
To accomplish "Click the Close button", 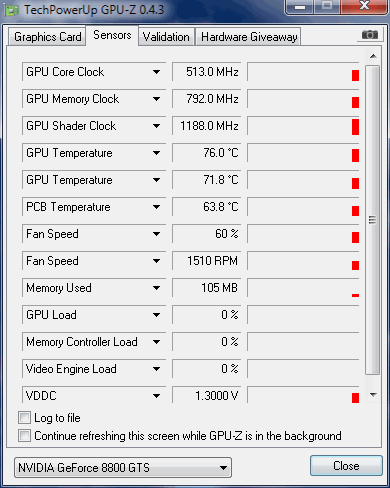I will (x=346, y=466).
